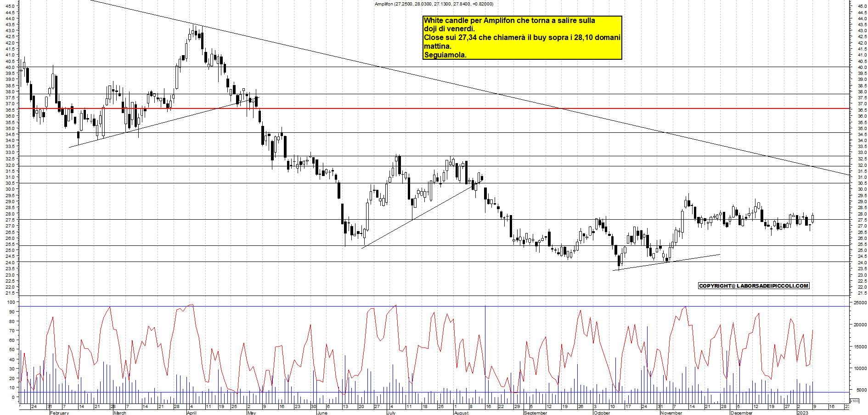Click the September label on the time axis
868x415 pixels.
pyautogui.click(x=535, y=413)
